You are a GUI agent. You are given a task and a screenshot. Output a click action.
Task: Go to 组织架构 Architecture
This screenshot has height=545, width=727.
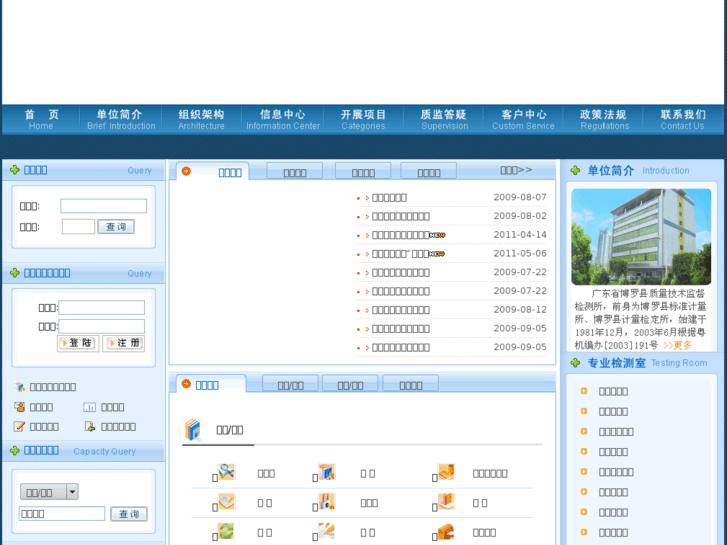(x=201, y=120)
